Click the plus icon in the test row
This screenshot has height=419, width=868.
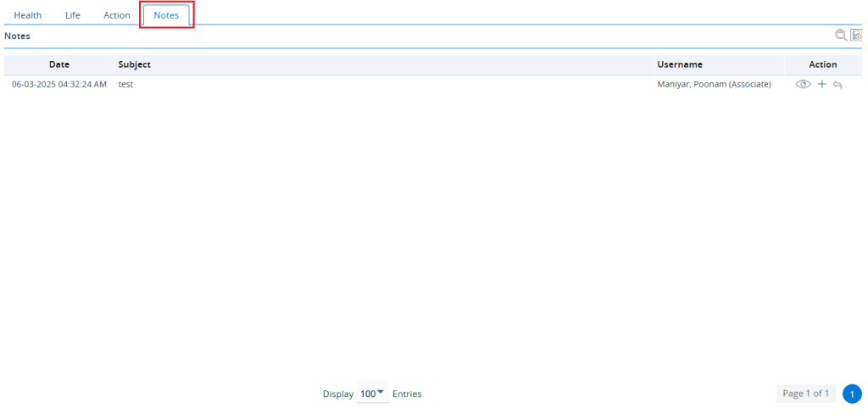(x=821, y=85)
